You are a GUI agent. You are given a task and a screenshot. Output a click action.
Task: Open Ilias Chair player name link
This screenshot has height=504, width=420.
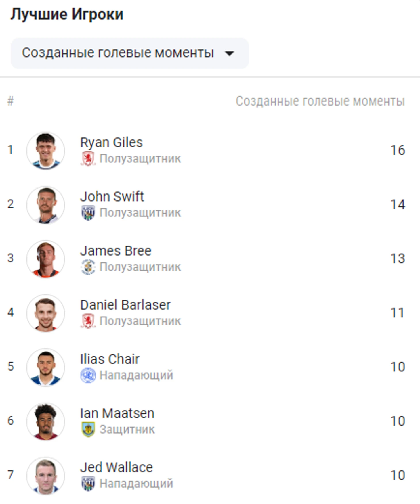pyautogui.click(x=110, y=359)
